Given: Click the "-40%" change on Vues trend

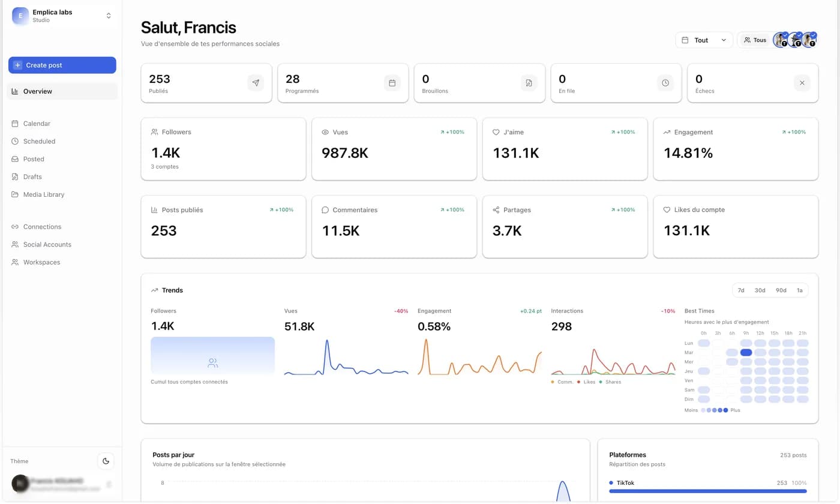Looking at the screenshot, I should click(401, 311).
